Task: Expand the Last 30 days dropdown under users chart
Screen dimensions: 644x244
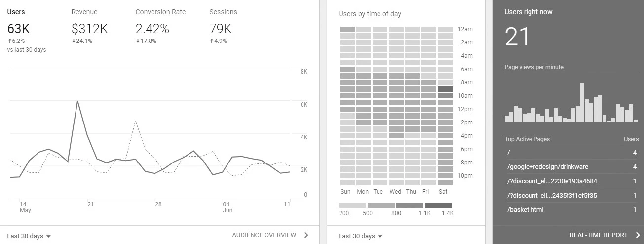Action: [x=29, y=236]
